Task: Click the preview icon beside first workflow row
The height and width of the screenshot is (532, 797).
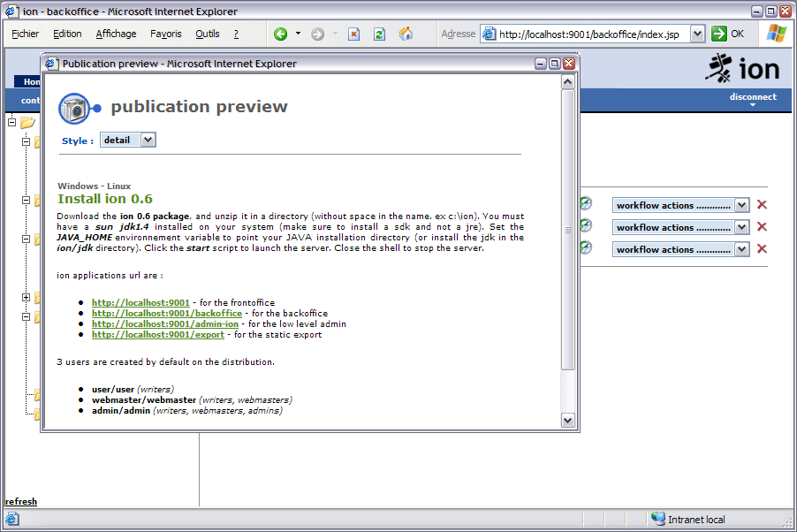Action: pos(586,203)
